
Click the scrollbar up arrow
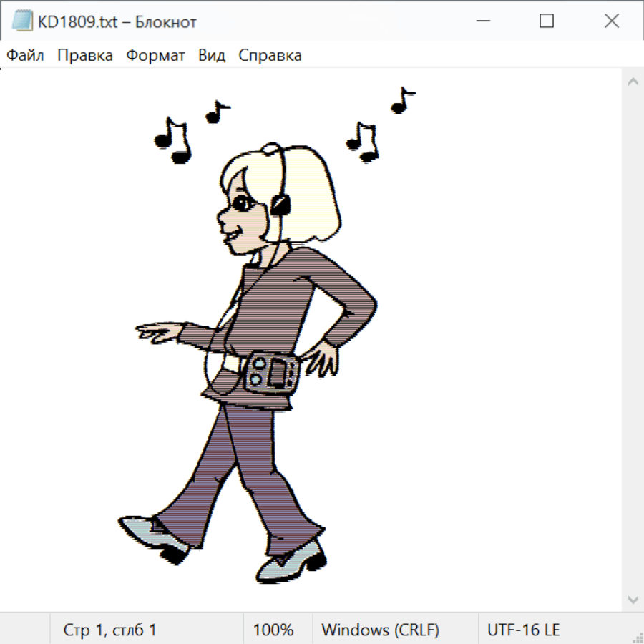[633, 82]
